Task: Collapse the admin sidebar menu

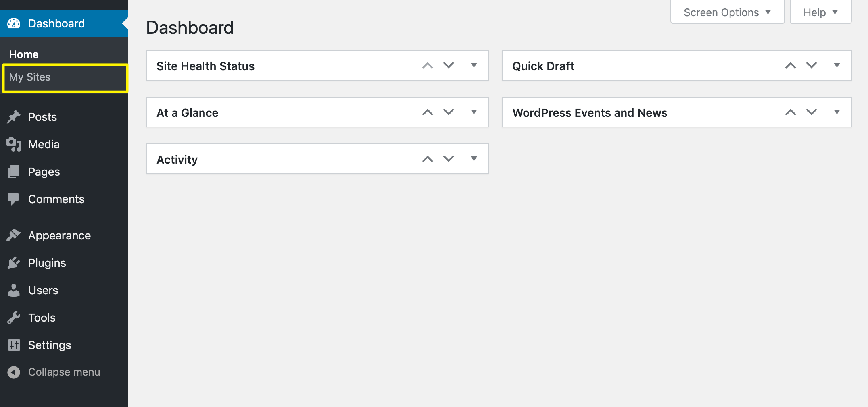Action: pyautogui.click(x=54, y=372)
